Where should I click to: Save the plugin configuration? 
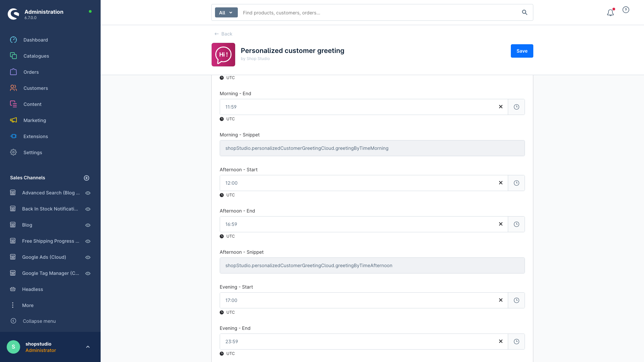tap(522, 51)
